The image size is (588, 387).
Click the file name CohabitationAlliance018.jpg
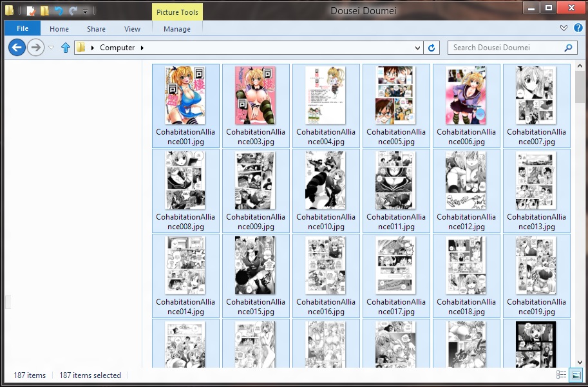coord(466,307)
